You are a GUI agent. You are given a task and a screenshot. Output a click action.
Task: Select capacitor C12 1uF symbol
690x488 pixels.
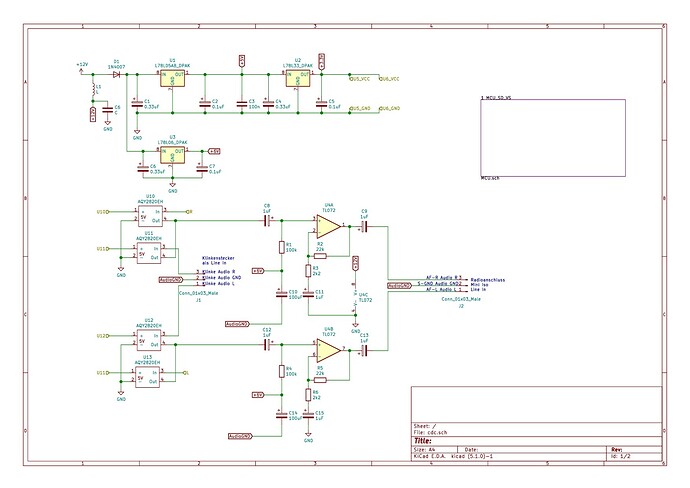coord(267,345)
